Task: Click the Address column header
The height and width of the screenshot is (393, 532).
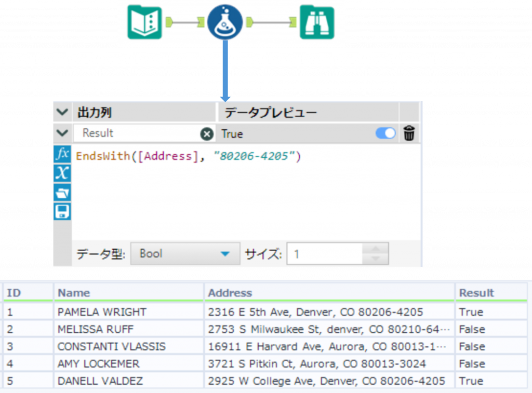Action: pyautogui.click(x=230, y=293)
